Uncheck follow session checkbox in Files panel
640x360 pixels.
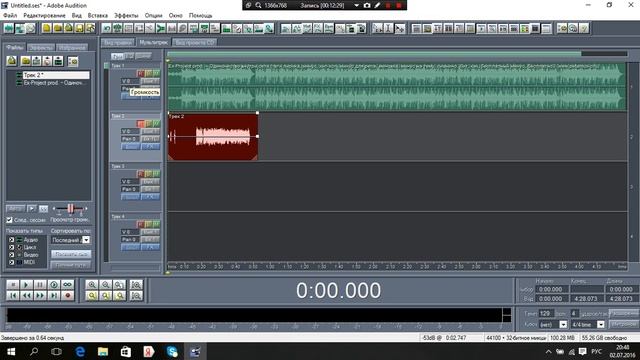9,220
